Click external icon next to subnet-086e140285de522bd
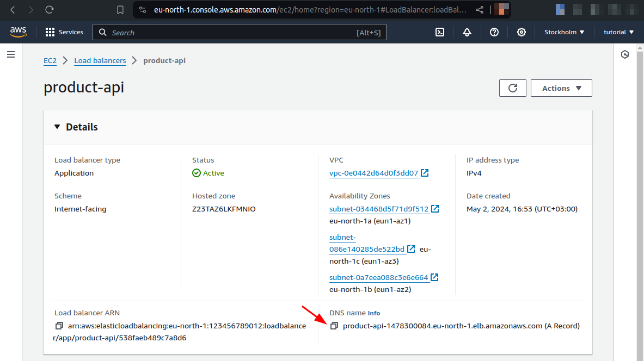This screenshot has height=361, width=644. [411, 249]
